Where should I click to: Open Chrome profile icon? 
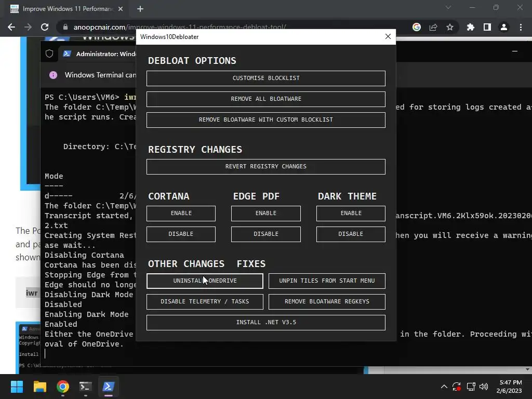click(504, 27)
